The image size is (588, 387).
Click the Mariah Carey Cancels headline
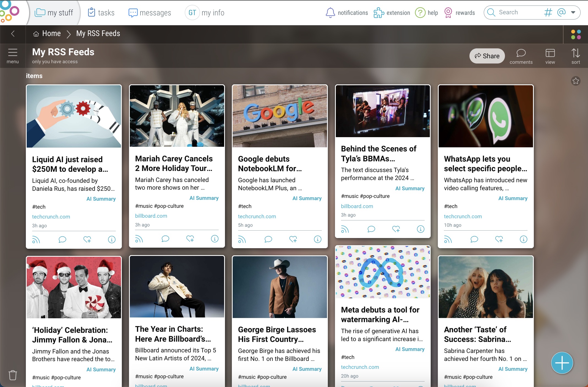coord(174,163)
